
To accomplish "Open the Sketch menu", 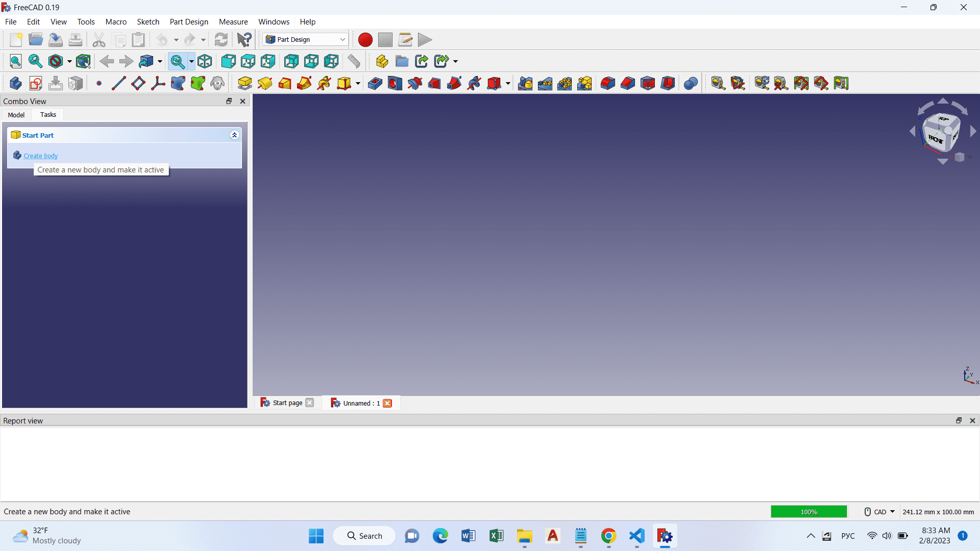I will (x=148, y=22).
